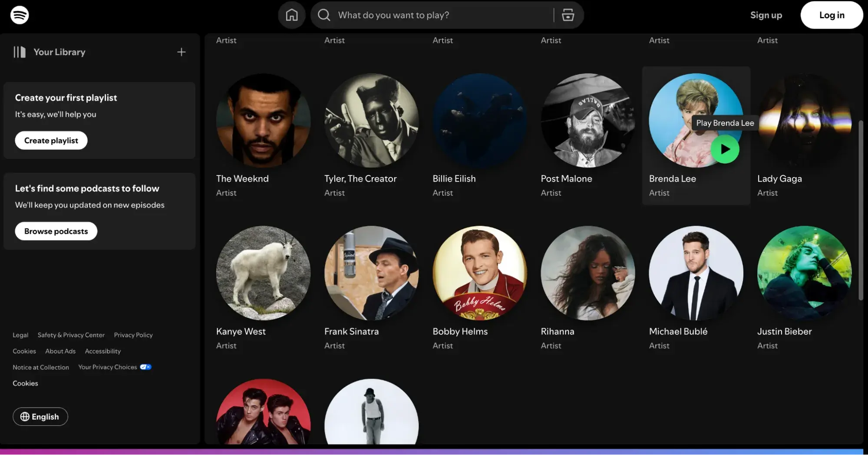Open Notice at Collection link
The width and height of the screenshot is (868, 455).
(41, 367)
